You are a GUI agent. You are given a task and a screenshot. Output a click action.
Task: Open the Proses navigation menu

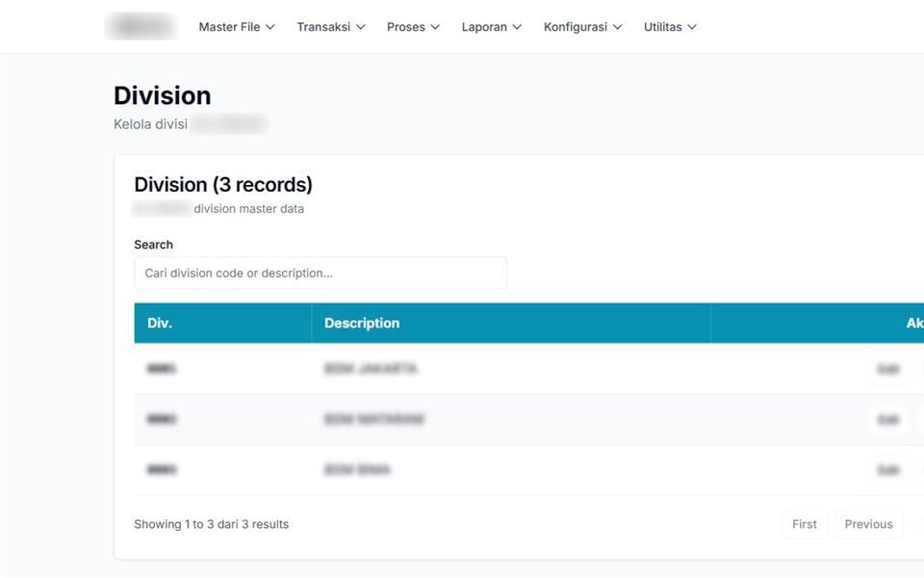413,27
